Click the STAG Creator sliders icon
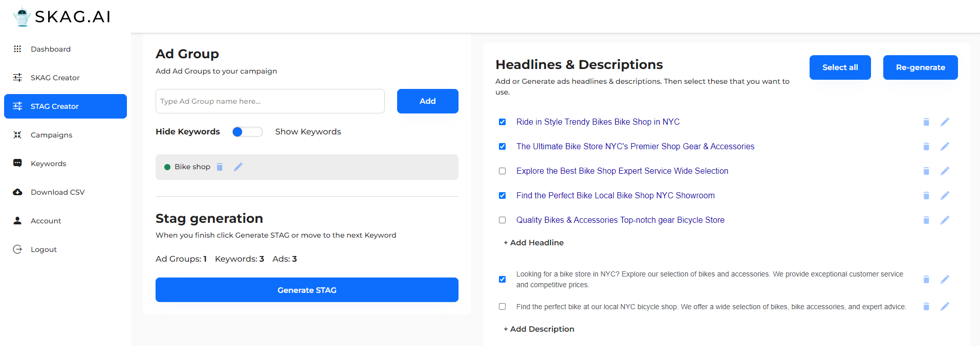Image resolution: width=980 pixels, height=346 pixels. [x=17, y=106]
